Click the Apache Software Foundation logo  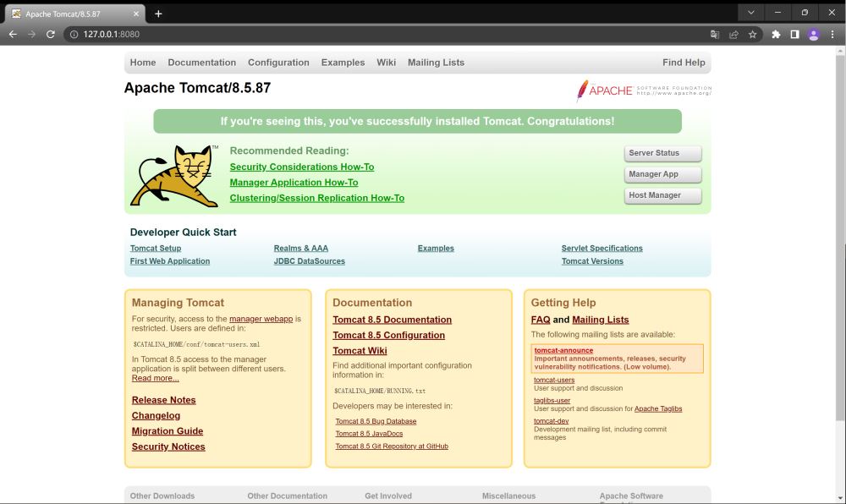[644, 90]
